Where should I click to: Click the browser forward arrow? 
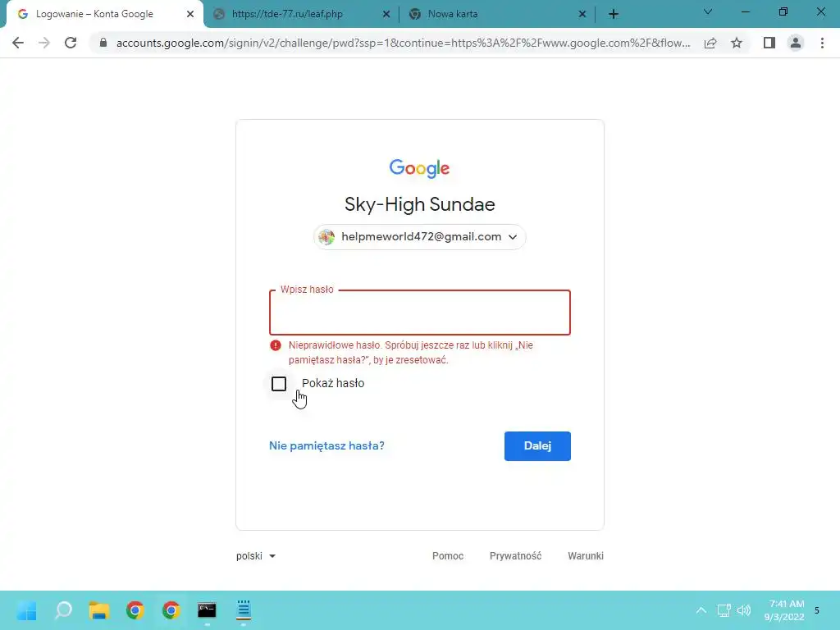(x=44, y=43)
